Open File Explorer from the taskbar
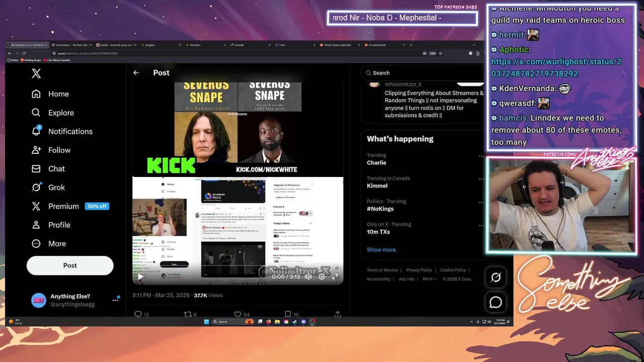 point(277,322)
